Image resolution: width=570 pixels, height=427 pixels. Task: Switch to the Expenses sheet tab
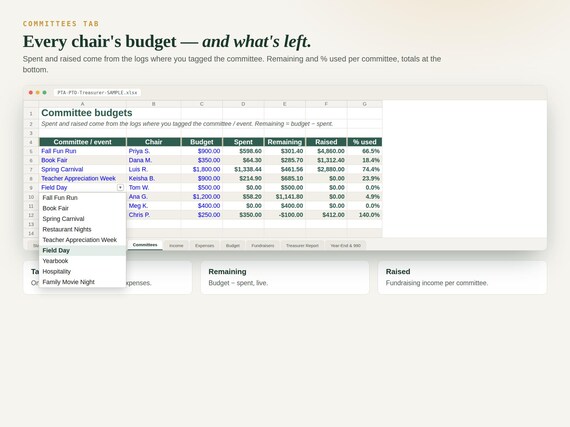[x=204, y=246]
